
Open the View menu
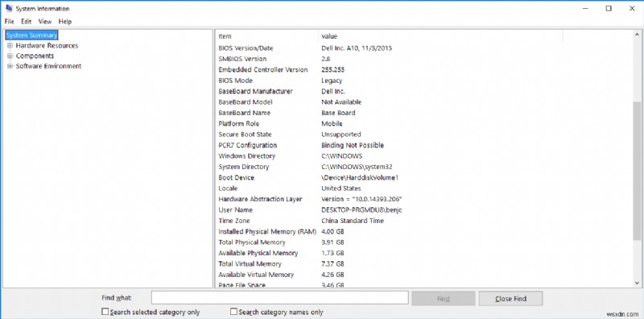(45, 22)
